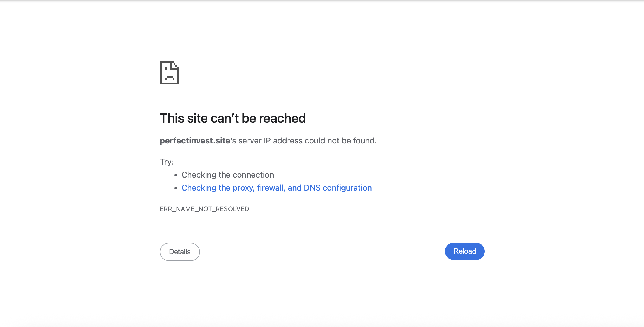Image resolution: width=644 pixels, height=327 pixels.
Task: Click the "RESOLVED" part of the error code
Action: coord(232,209)
